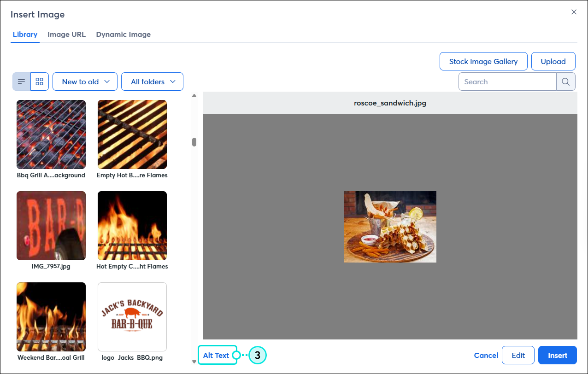Open the New to old sort dropdown
This screenshot has height=374, width=588.
point(85,82)
